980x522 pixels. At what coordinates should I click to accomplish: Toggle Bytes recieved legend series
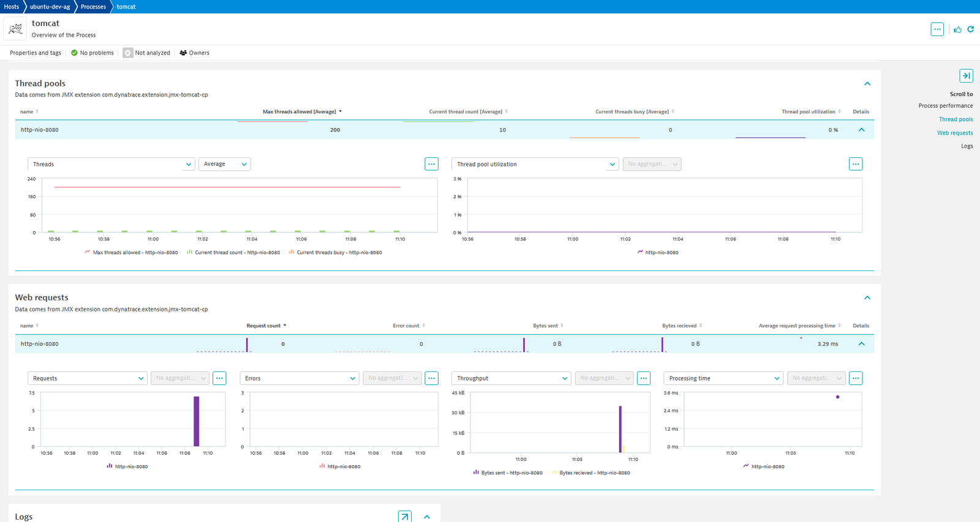[x=591, y=472]
